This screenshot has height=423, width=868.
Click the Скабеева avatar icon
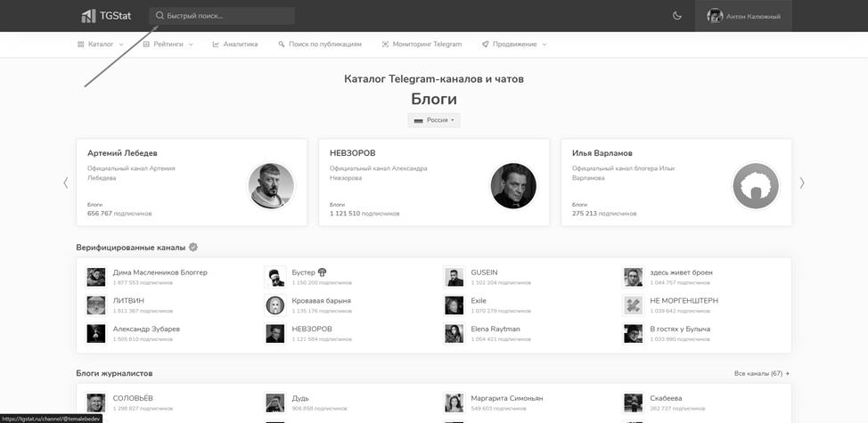click(633, 403)
